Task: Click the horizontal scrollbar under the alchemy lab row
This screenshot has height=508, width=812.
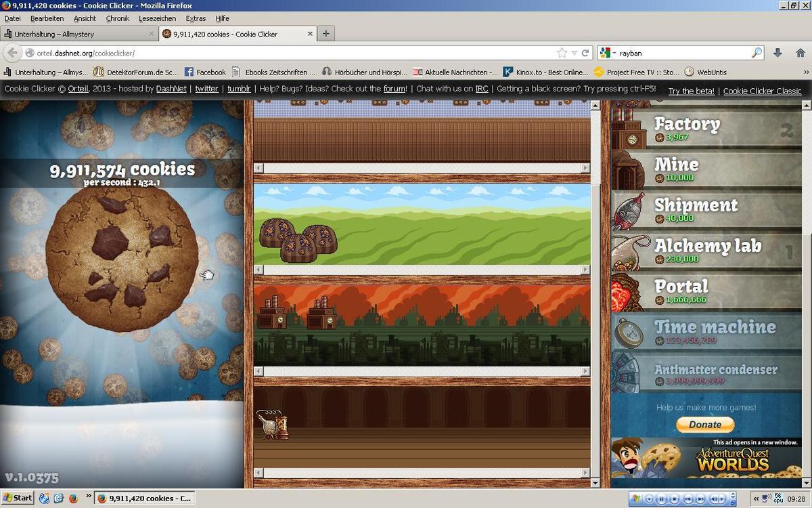Action: coord(422,473)
